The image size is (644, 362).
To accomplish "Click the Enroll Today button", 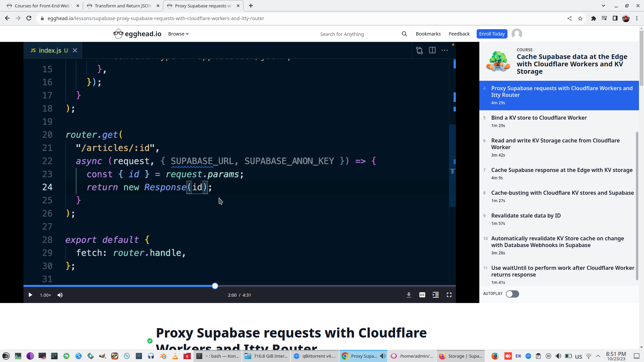I will (492, 34).
